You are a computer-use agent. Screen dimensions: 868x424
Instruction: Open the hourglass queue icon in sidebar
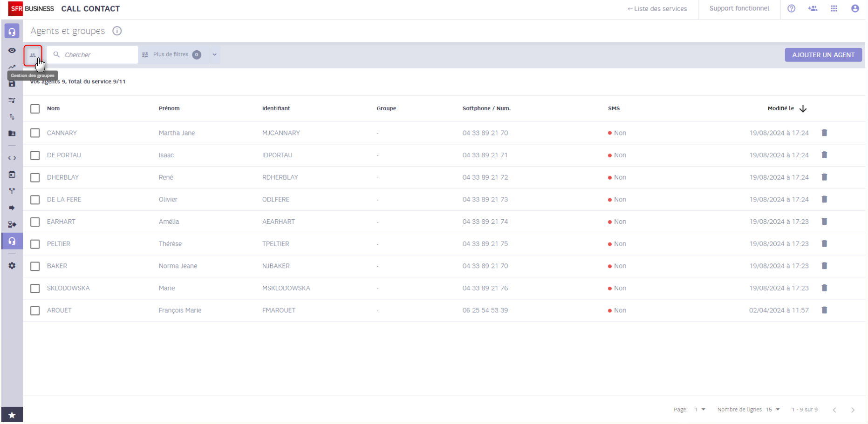tap(12, 225)
